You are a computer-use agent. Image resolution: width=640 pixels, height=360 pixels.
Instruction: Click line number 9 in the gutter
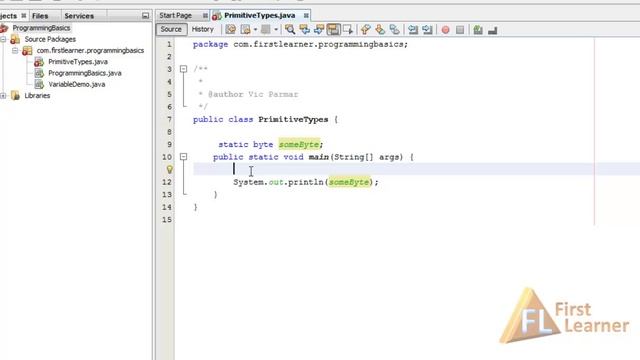click(x=169, y=144)
